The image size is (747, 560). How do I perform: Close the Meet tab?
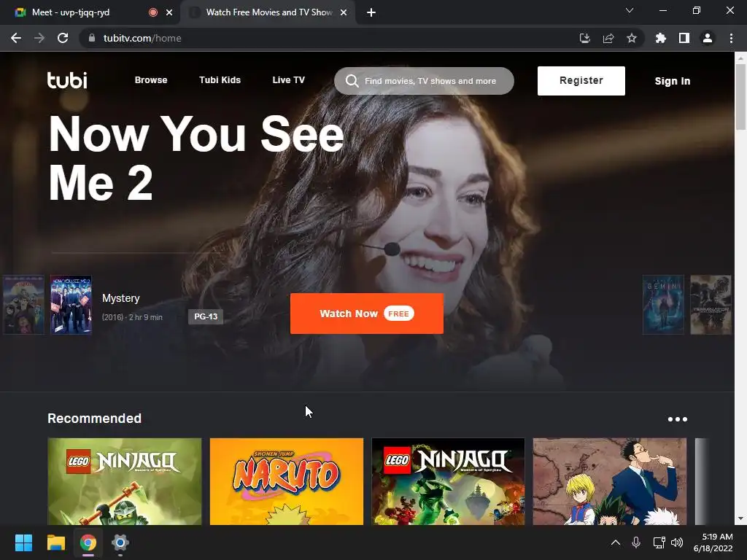pos(169,12)
